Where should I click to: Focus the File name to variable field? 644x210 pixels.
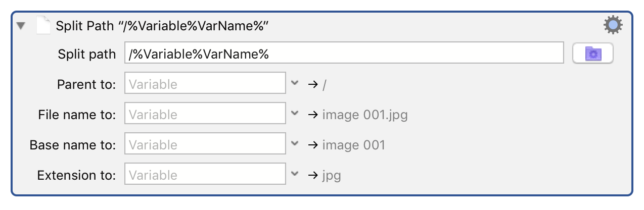click(x=205, y=114)
